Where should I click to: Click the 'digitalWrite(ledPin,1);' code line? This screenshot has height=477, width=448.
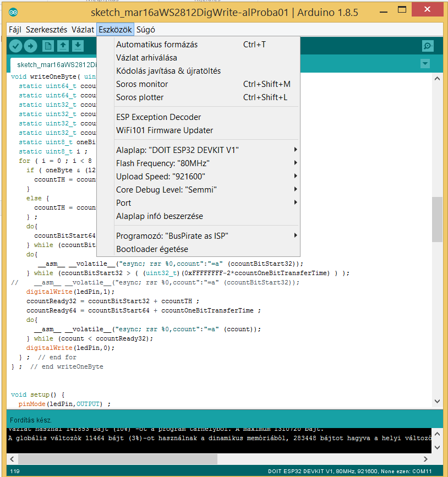click(70, 292)
